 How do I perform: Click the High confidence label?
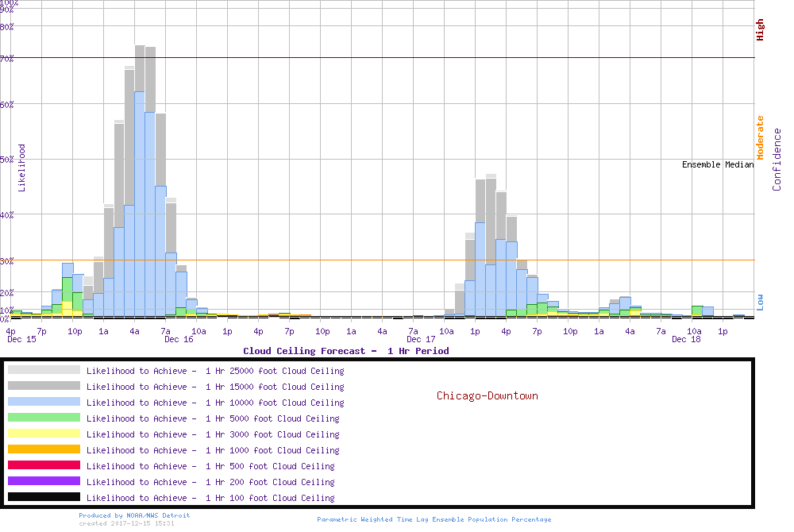tap(761, 30)
